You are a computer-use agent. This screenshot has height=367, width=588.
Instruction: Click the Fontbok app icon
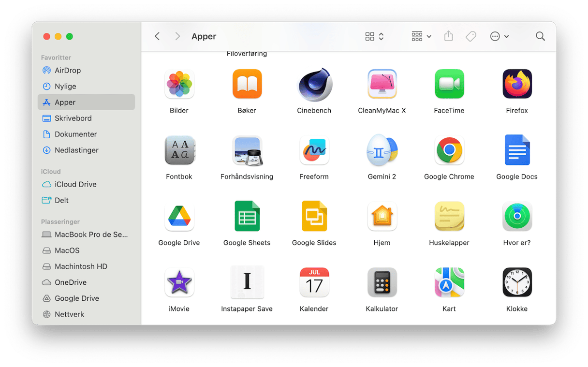click(179, 150)
